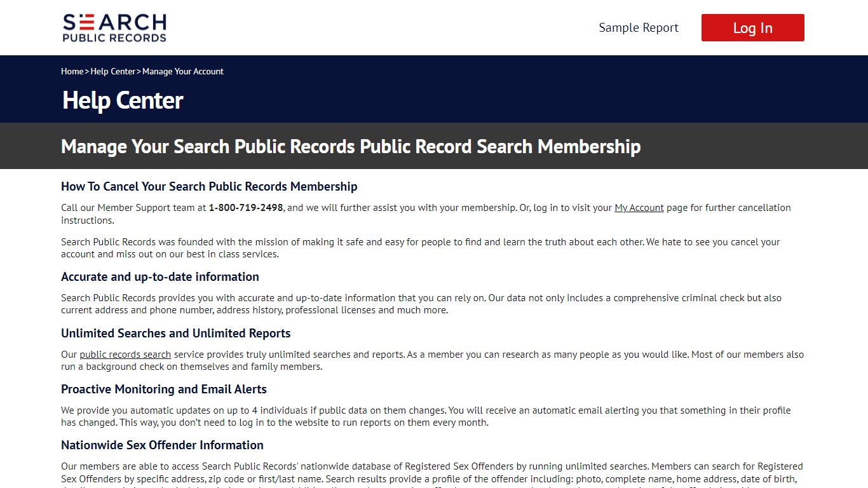Click 'Accurate and up-to-date information' heading
This screenshot has width=868, height=488.
160,276
